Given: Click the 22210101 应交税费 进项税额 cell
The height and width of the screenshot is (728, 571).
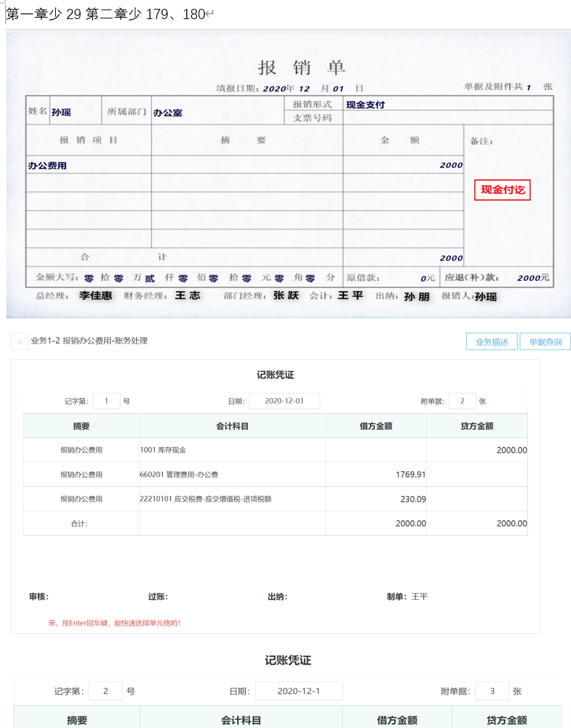Looking at the screenshot, I should coord(232,499).
